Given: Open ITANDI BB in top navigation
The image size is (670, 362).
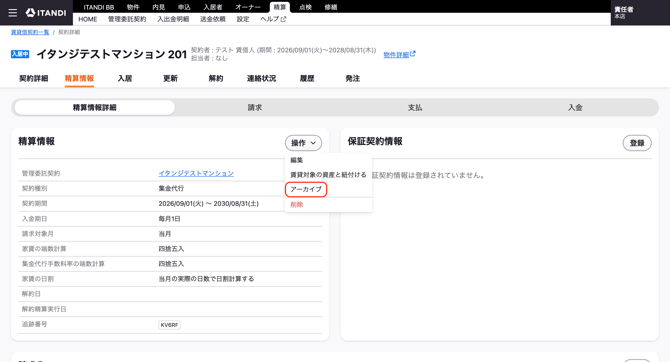Looking at the screenshot, I should click(99, 7).
